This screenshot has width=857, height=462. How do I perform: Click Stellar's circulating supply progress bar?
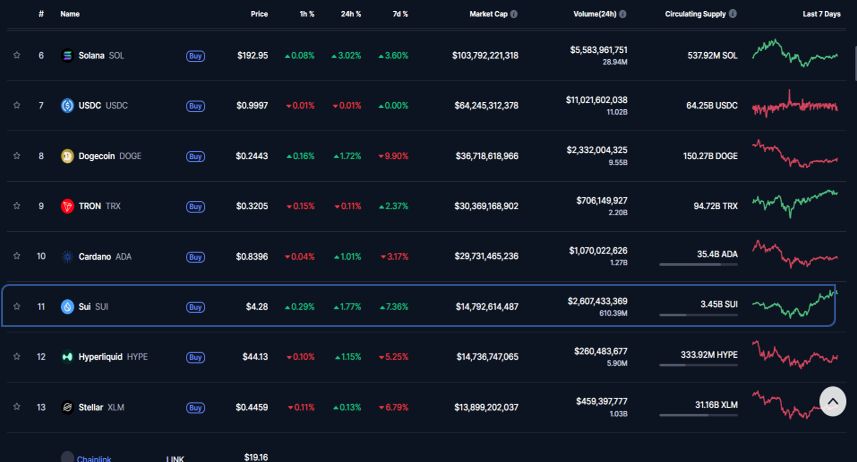(698, 416)
